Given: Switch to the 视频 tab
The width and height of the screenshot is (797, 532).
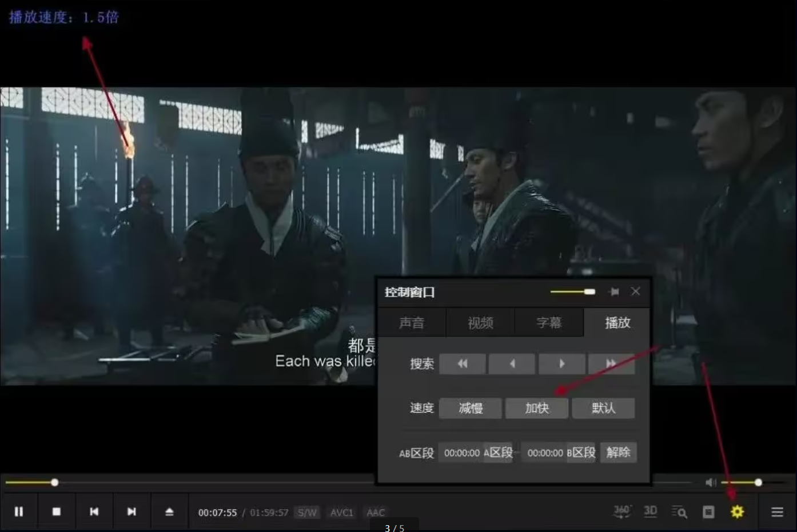Looking at the screenshot, I should point(480,323).
